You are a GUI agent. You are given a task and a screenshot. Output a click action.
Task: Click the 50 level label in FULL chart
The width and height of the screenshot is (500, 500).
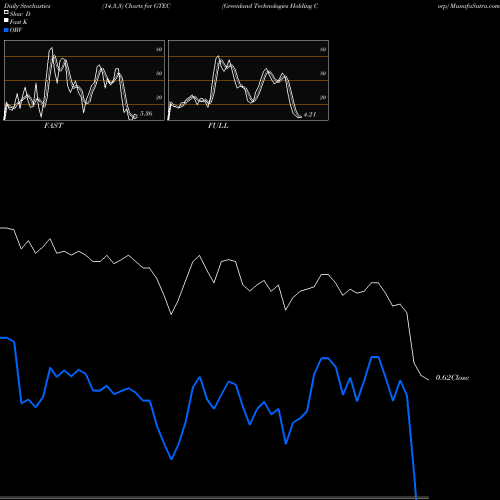(323, 73)
